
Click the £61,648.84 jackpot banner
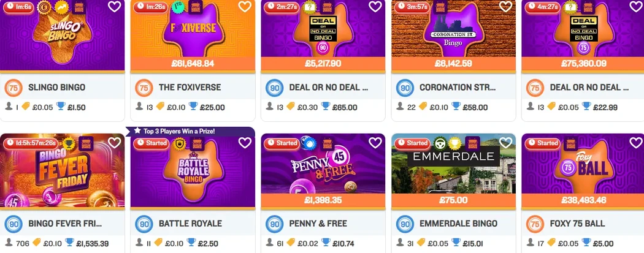[x=193, y=64]
